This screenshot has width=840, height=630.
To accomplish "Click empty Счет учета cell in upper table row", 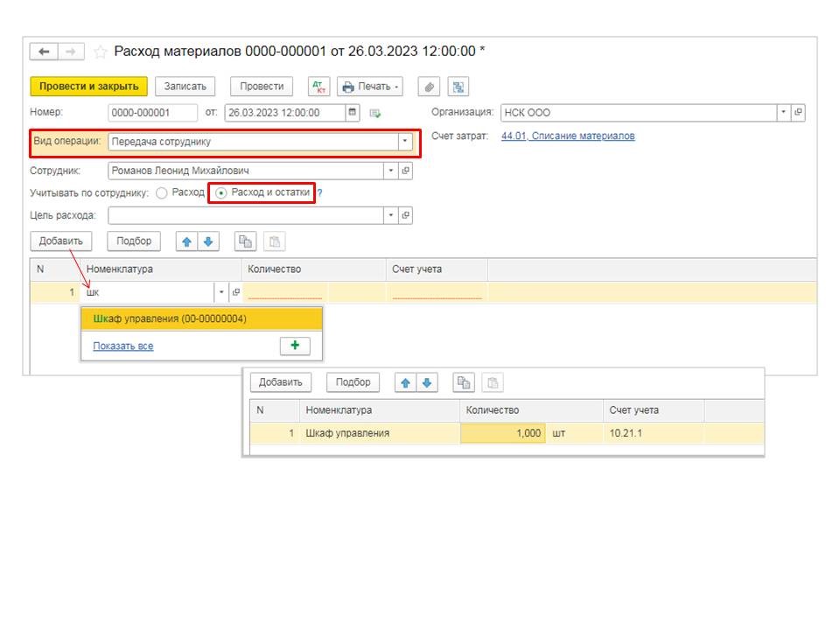I will click(x=437, y=292).
